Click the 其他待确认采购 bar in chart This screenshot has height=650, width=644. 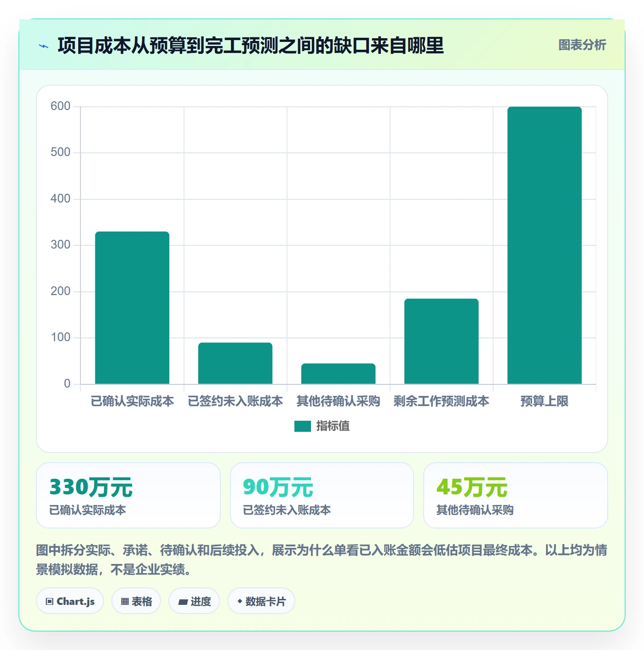point(338,374)
